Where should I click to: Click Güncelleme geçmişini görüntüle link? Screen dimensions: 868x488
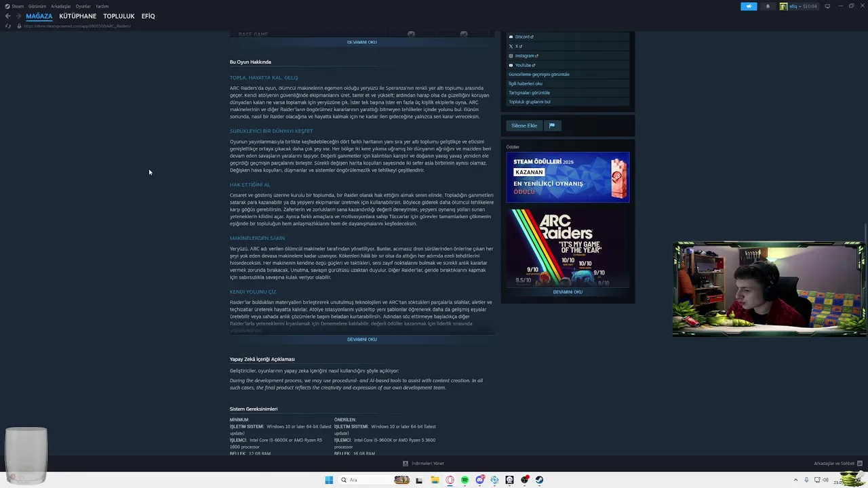click(539, 75)
